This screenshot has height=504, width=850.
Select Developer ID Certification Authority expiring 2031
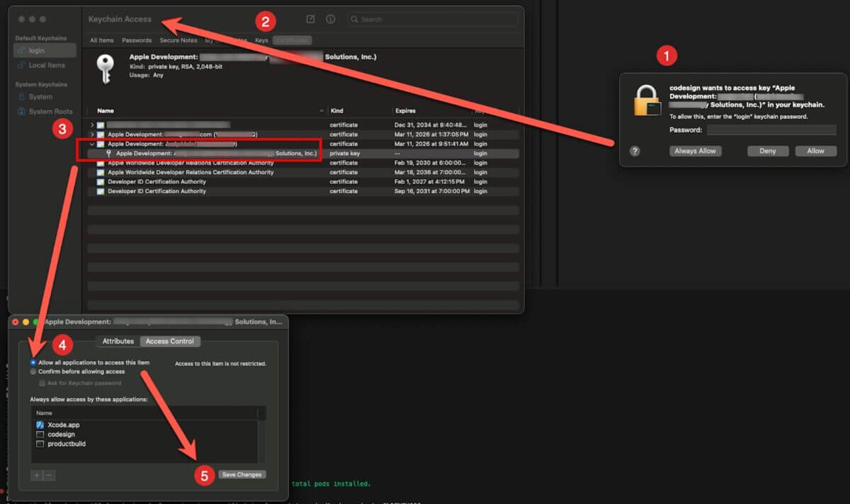(303, 191)
